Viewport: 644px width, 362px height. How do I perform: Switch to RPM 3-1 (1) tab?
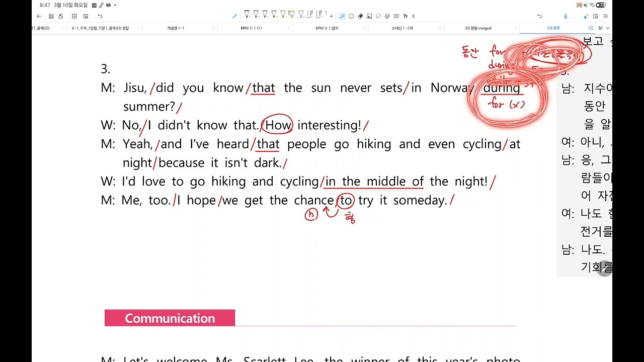click(251, 28)
